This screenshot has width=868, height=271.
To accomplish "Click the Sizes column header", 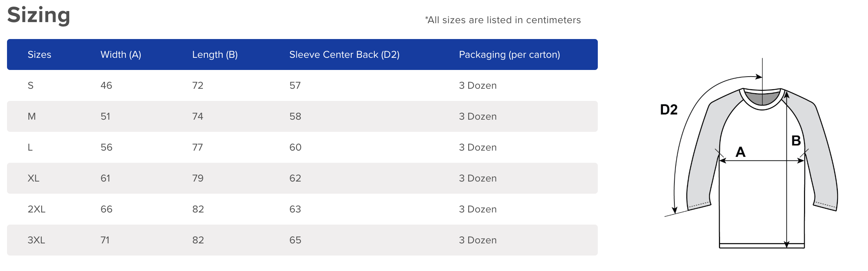I will pos(39,54).
